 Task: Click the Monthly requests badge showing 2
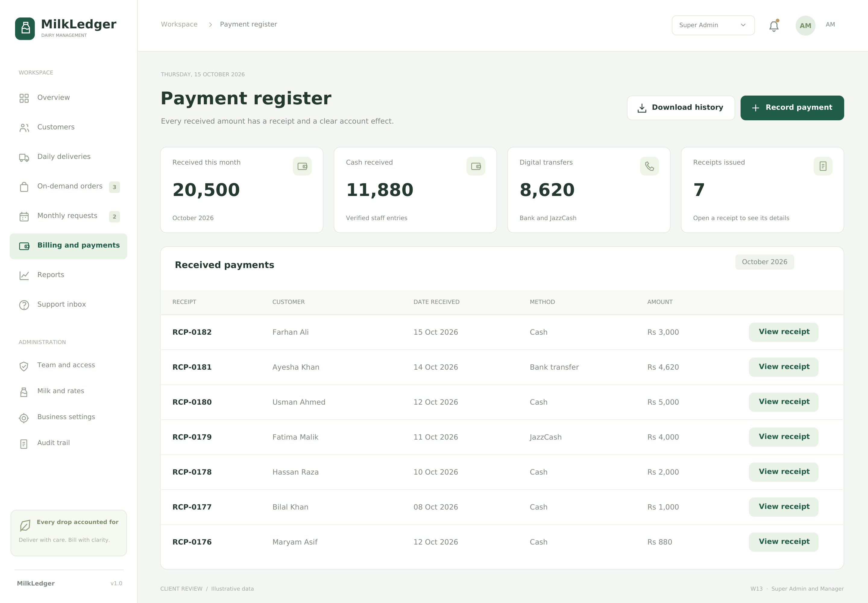point(115,216)
